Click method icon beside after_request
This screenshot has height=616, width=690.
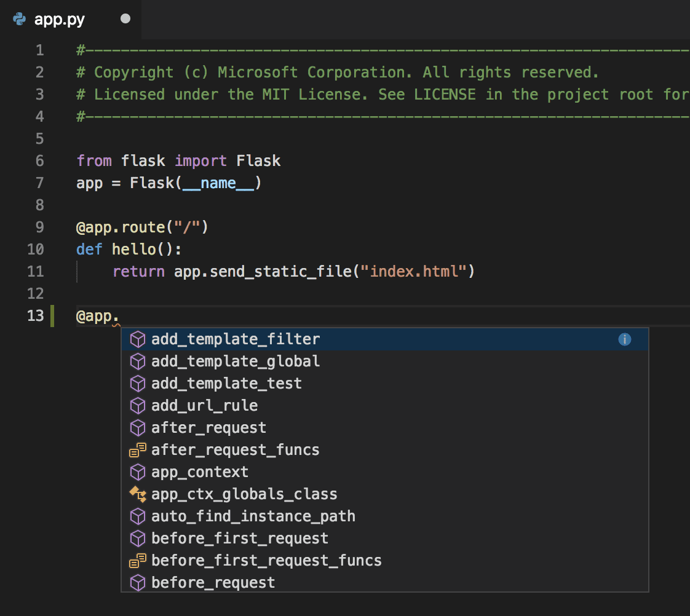pyautogui.click(x=138, y=428)
